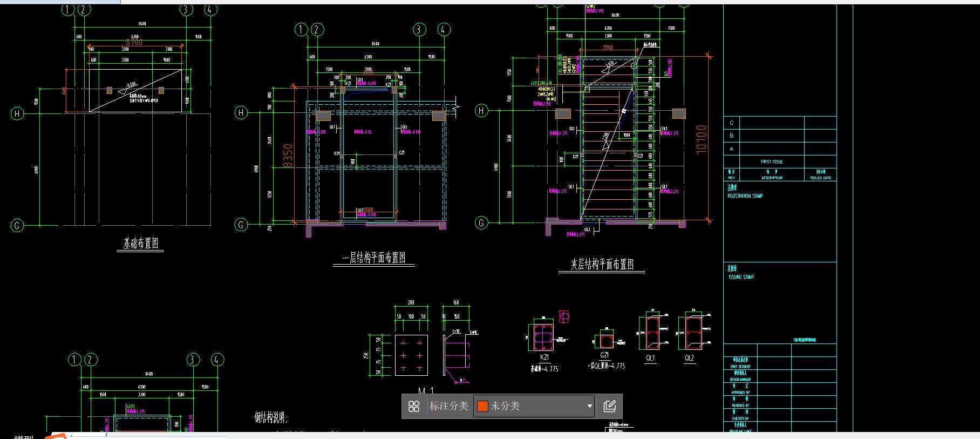Click axis bubble G of 一层结构平面布置图
Image resolution: width=980 pixels, height=439 pixels.
[241, 225]
